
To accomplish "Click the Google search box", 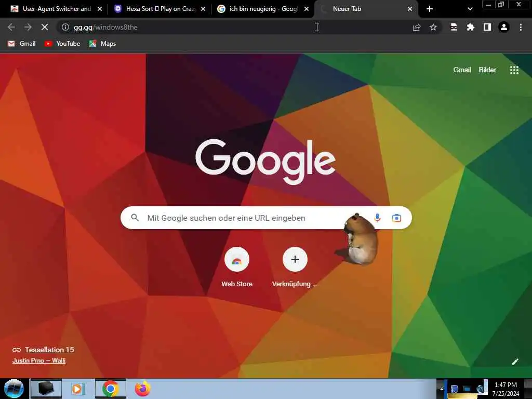I will click(266, 218).
